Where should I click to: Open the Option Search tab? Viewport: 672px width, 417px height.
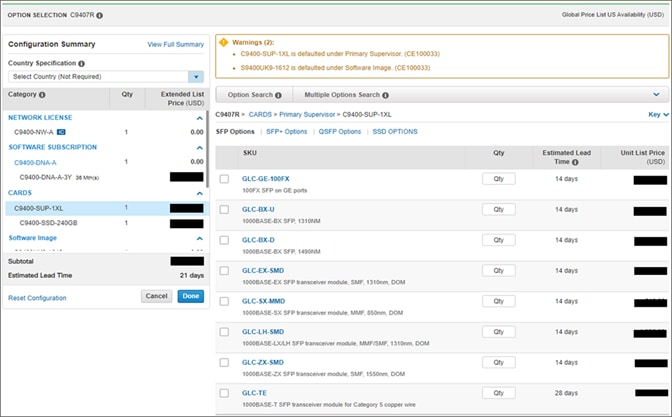click(254, 95)
